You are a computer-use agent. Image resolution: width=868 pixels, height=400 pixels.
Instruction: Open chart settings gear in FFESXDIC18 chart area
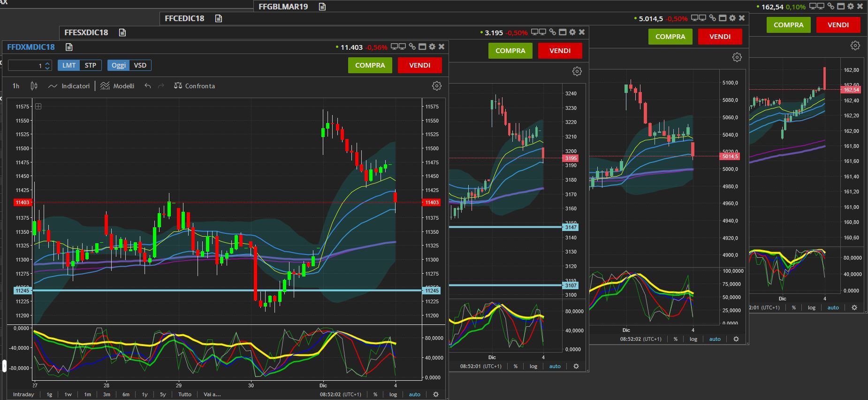577,71
